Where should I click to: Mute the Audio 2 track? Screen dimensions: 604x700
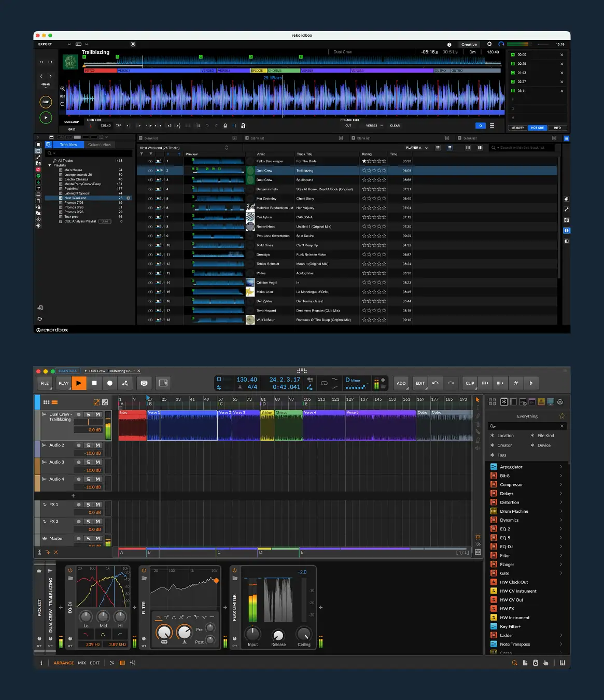97,445
